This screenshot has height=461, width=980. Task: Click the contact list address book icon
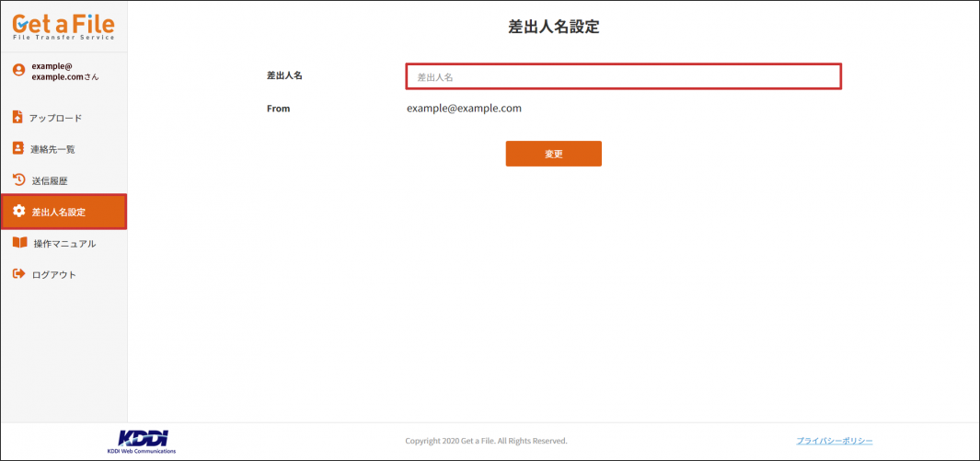pos(18,148)
